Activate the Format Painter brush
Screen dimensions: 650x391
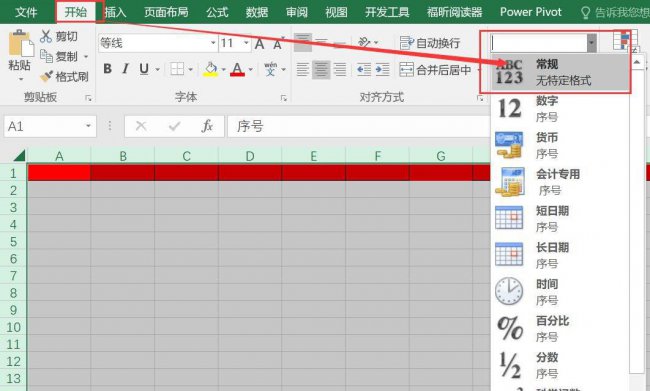(x=46, y=76)
